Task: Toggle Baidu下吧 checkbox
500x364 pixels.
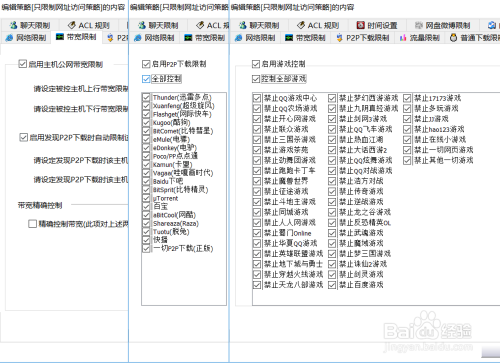Action: tap(146, 181)
